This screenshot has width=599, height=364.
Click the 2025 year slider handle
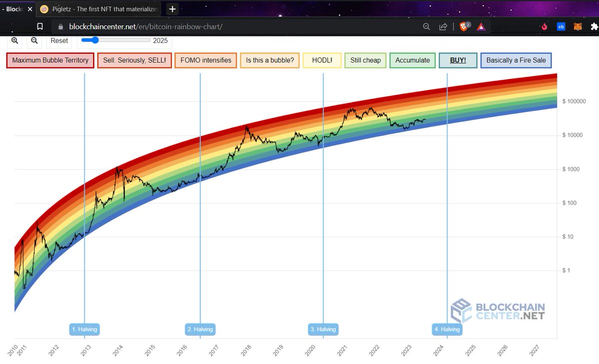pyautogui.click(x=95, y=40)
